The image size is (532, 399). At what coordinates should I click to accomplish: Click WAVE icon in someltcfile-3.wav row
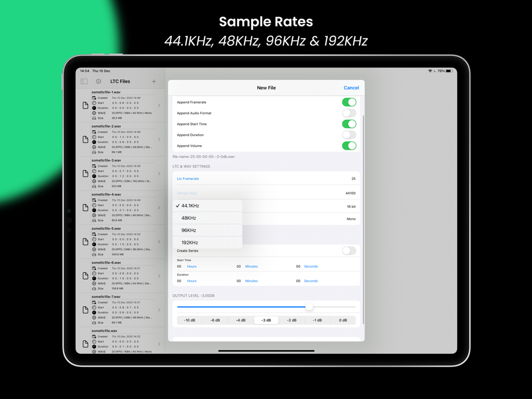pos(94,181)
